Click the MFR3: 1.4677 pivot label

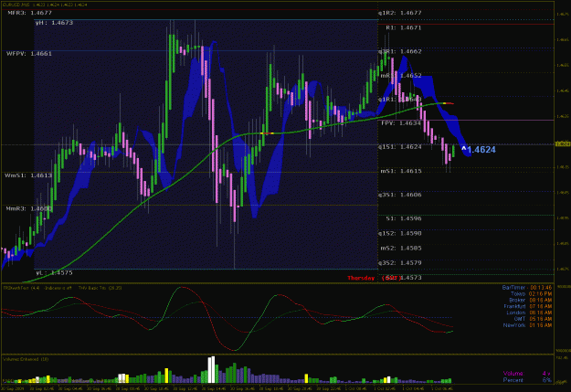(x=30, y=13)
